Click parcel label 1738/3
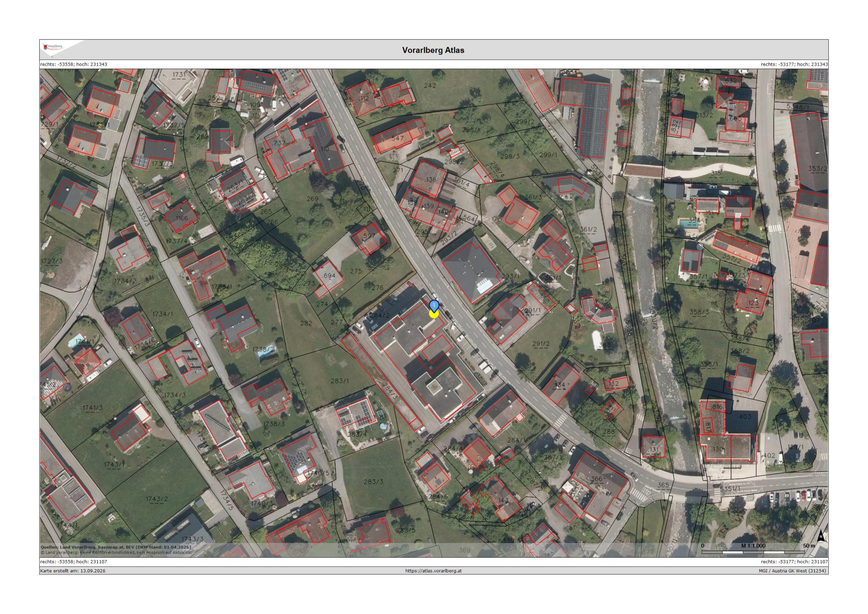The image size is (868, 614). click(x=274, y=424)
